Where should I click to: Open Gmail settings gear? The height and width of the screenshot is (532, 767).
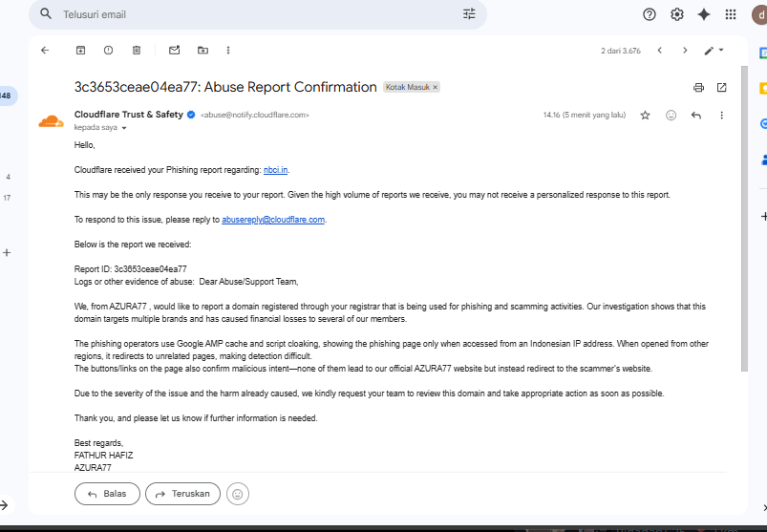[677, 14]
